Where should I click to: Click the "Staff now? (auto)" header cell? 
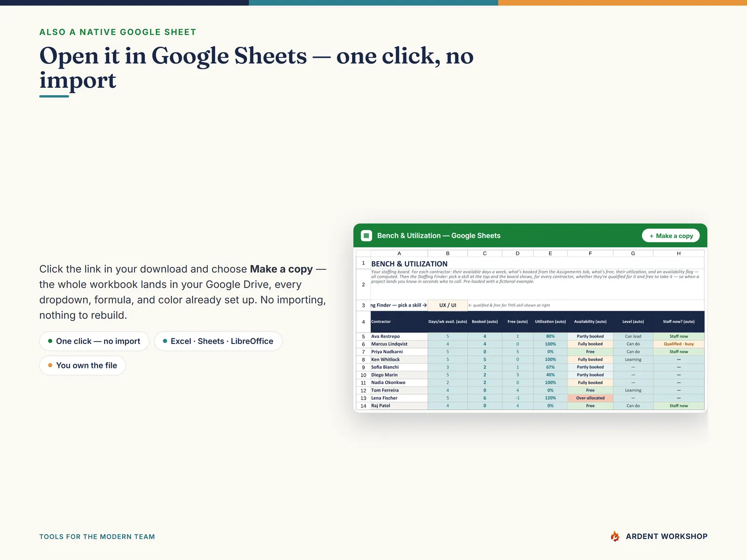point(679,322)
